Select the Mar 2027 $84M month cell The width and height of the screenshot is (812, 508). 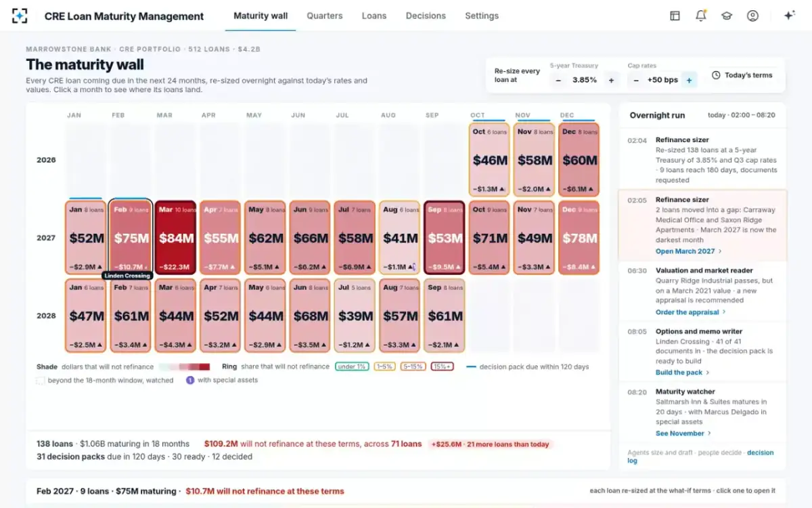point(175,238)
